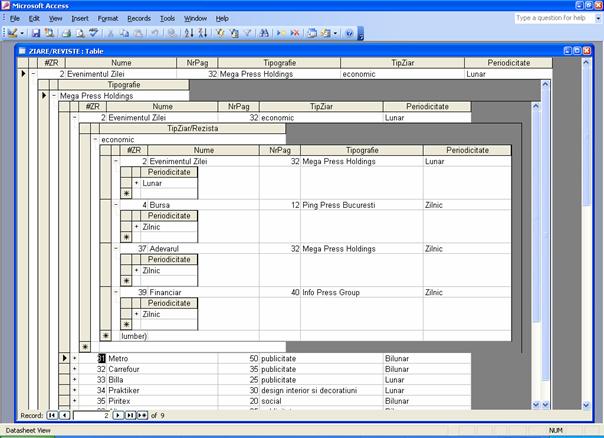The width and height of the screenshot is (604, 438).
Task: Click the Print icon in toolbar
Action: (x=65, y=33)
